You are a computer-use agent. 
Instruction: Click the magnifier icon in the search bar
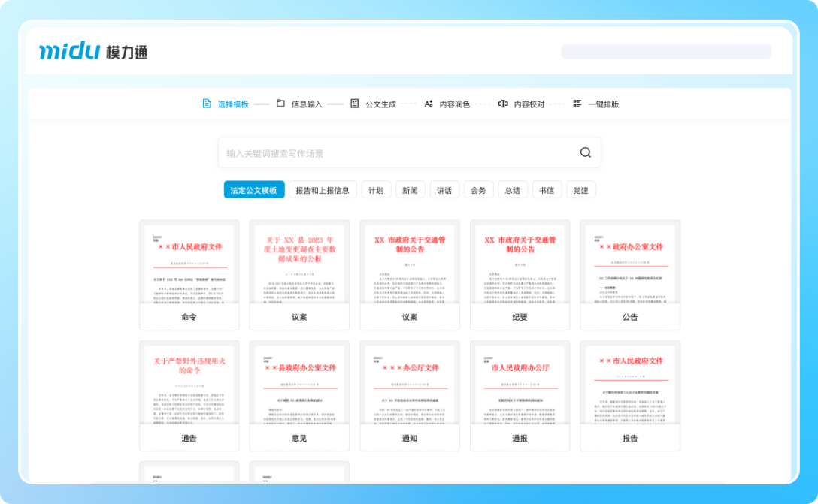click(584, 152)
